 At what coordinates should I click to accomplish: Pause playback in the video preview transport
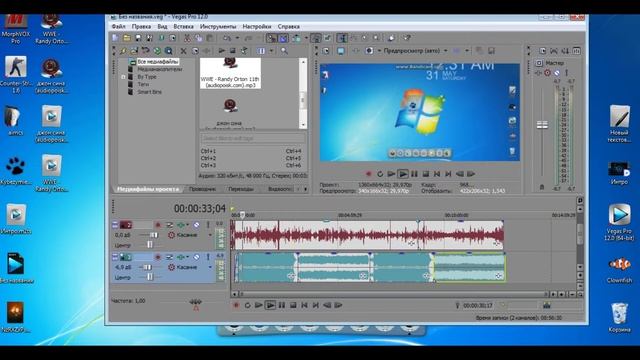tap(414, 174)
